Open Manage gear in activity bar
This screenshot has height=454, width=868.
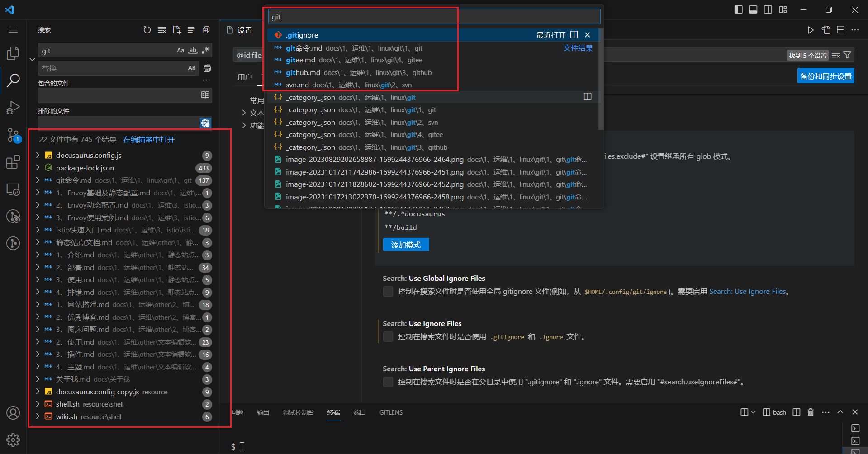13,440
